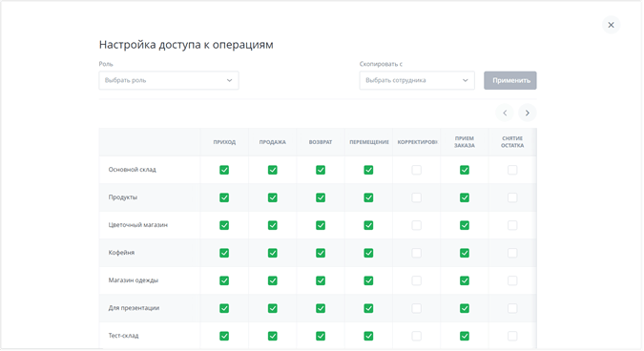This screenshot has width=644, height=351.
Task: Open the Выбрать роль dropdown
Action: coord(169,80)
